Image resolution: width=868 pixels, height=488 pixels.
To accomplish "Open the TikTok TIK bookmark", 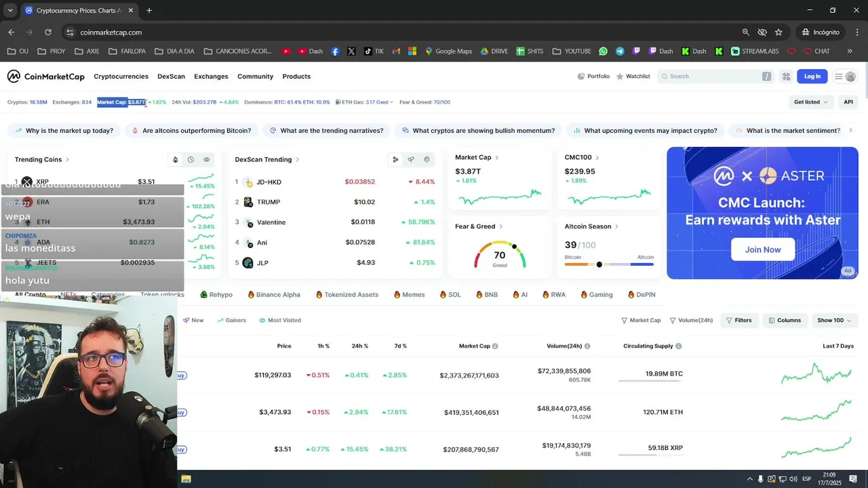I will (x=374, y=51).
